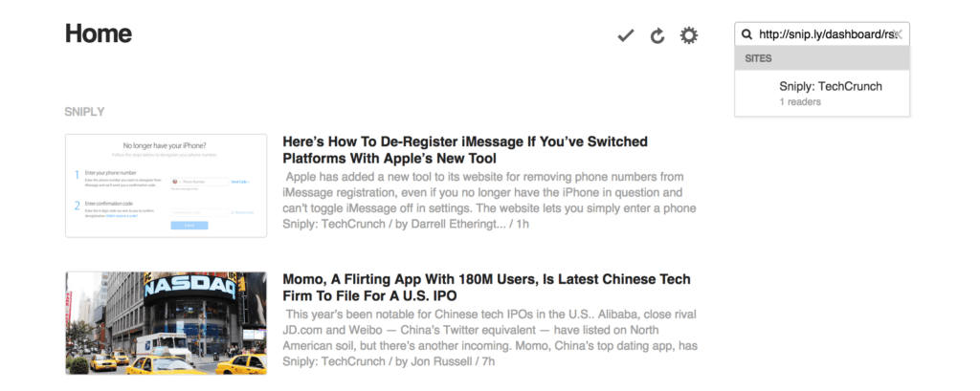Open the NASDAQ photo thumbnail

[166, 323]
